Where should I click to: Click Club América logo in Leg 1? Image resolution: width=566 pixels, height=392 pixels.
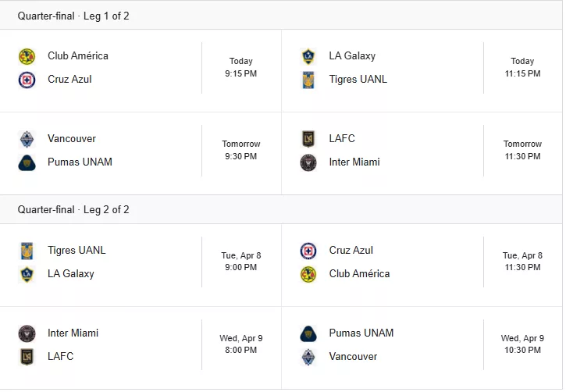pos(27,57)
